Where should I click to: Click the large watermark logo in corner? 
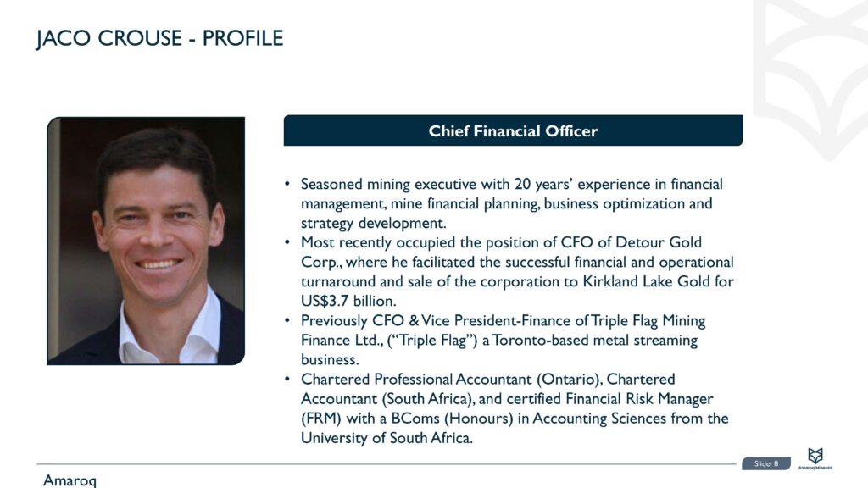click(x=810, y=76)
